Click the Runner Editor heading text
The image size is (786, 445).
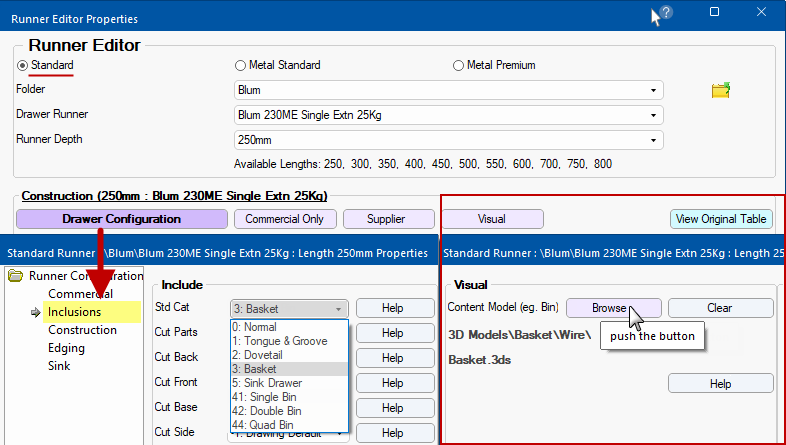click(84, 45)
